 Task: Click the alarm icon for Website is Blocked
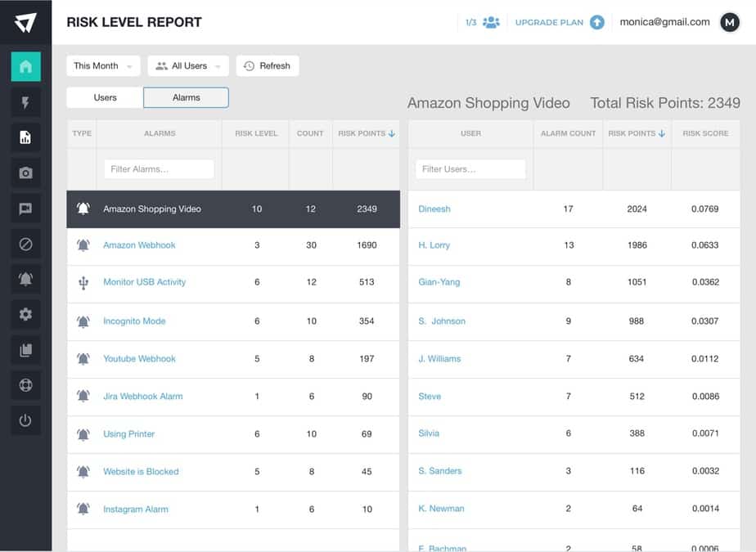coord(83,472)
